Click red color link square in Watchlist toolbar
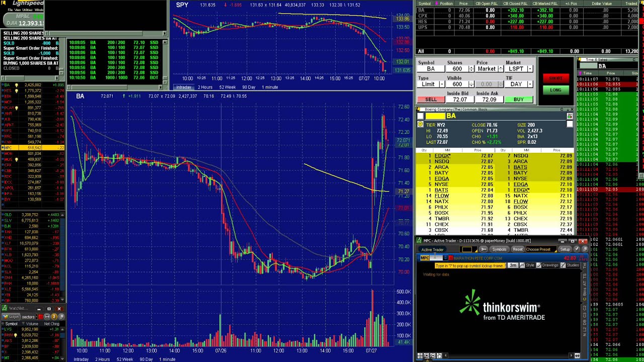 pos(41,317)
